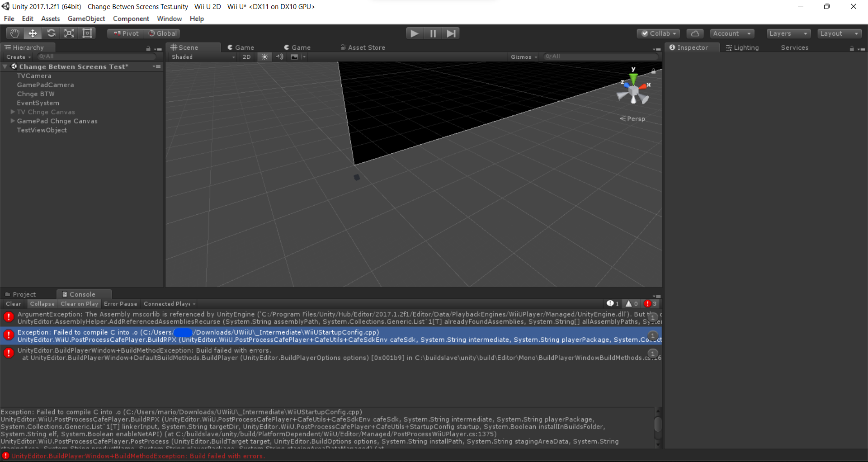868x462 pixels.
Task: Click the scene search field
Action: pos(600,57)
